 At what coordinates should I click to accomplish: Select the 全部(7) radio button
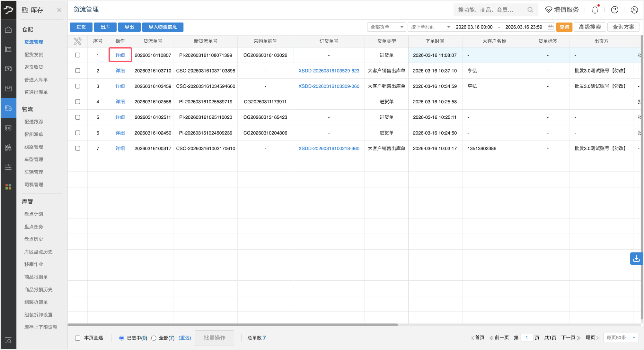tap(154, 338)
